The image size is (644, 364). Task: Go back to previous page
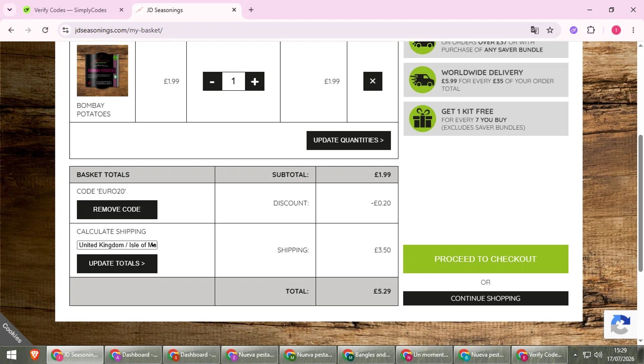click(11, 30)
